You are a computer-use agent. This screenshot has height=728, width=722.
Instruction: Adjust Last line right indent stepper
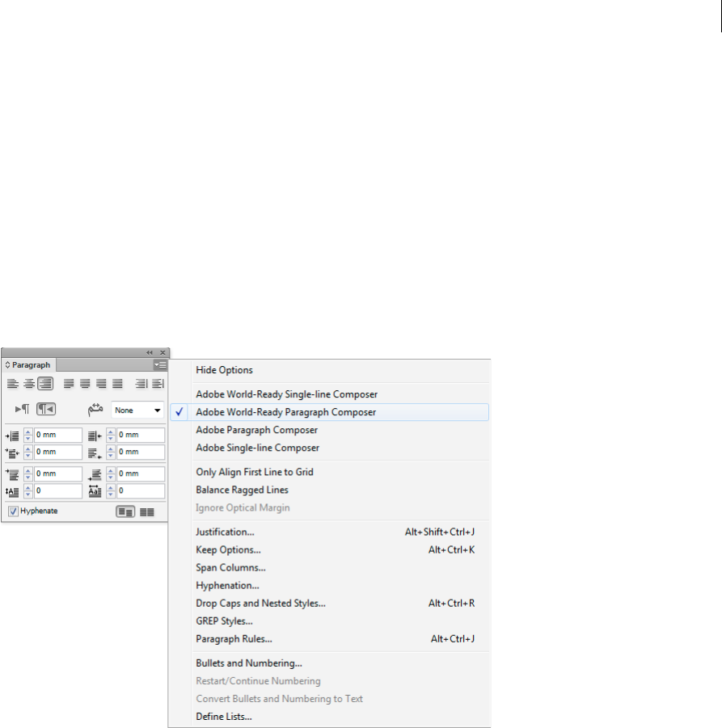point(111,452)
